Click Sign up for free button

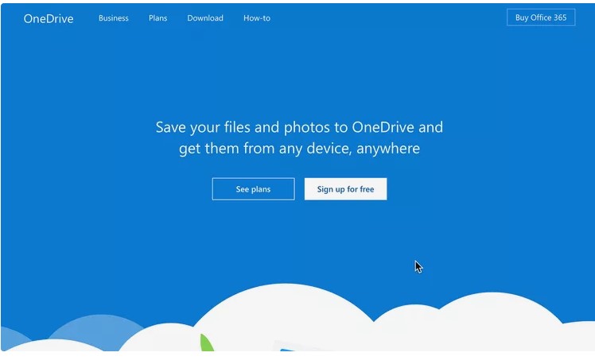click(345, 189)
